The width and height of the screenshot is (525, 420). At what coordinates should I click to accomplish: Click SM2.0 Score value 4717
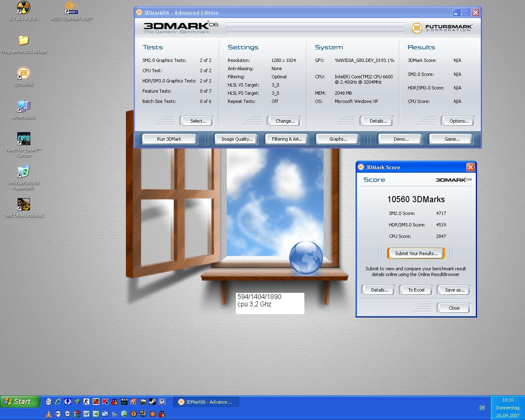click(441, 213)
